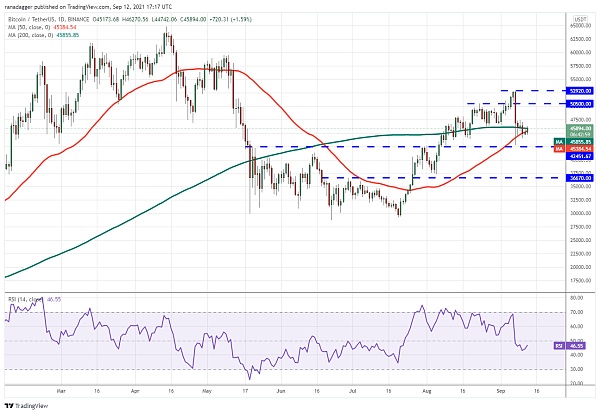Screen dimensions: 600x414
Task: Click the 55000.00 price axis label
Action: pos(580,79)
